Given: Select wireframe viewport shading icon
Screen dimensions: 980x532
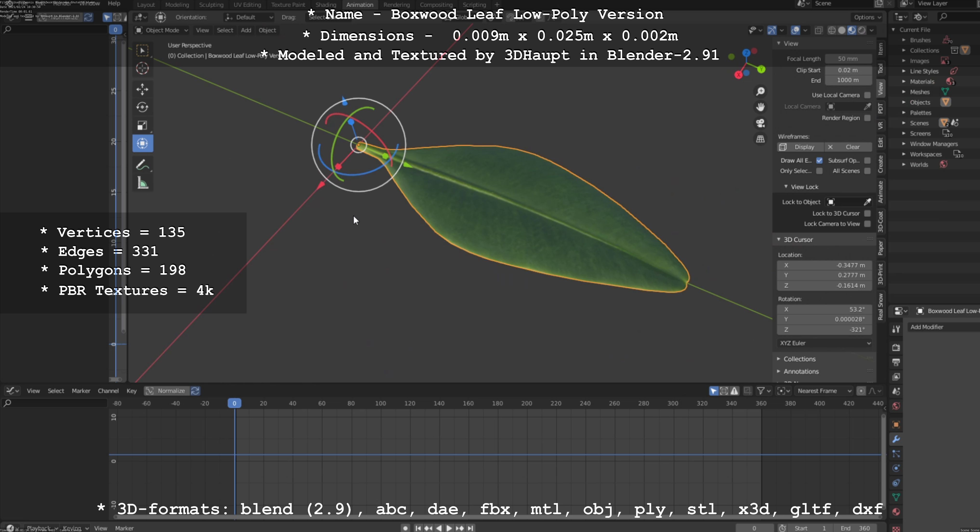Looking at the screenshot, I should tap(832, 30).
